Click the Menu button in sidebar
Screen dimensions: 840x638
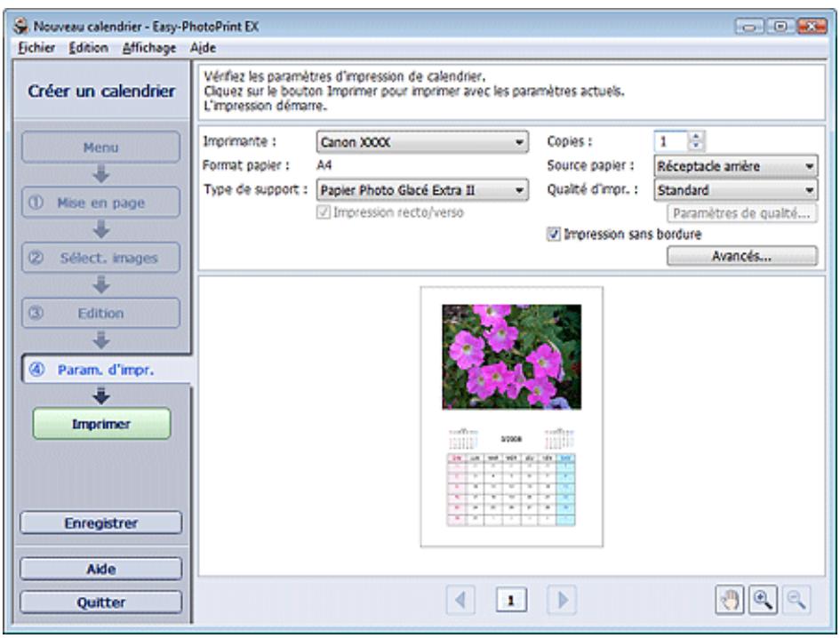(100, 148)
